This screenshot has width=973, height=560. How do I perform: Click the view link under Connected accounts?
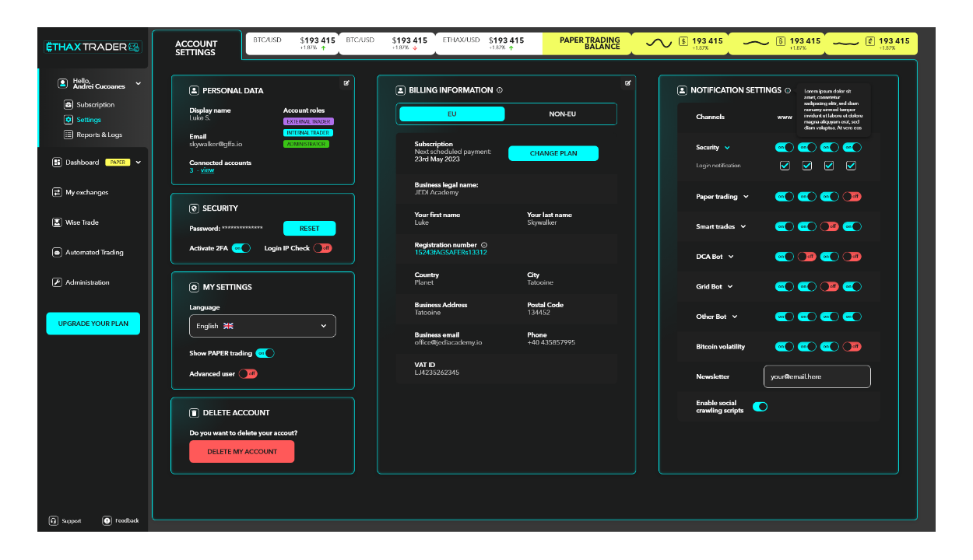coord(207,170)
